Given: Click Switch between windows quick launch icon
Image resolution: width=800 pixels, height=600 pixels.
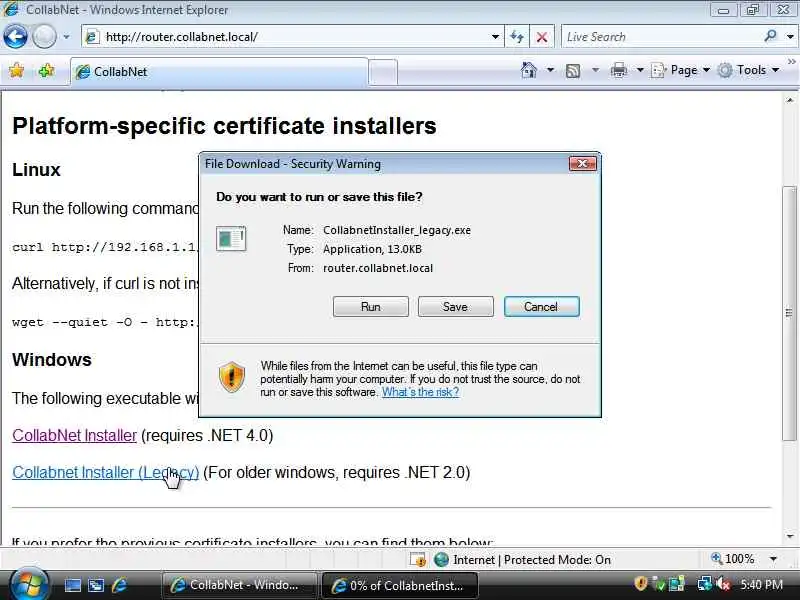Looking at the screenshot, I should pyautogui.click(x=96, y=585).
